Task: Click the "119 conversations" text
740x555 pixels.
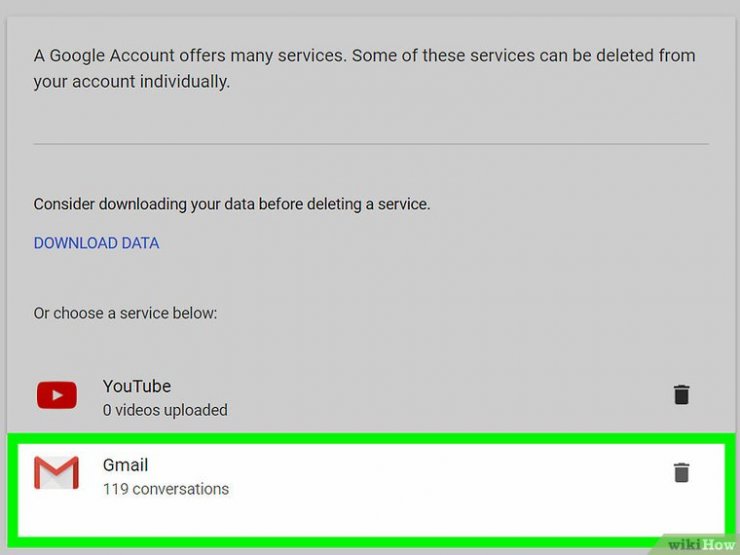Action: tap(166, 489)
